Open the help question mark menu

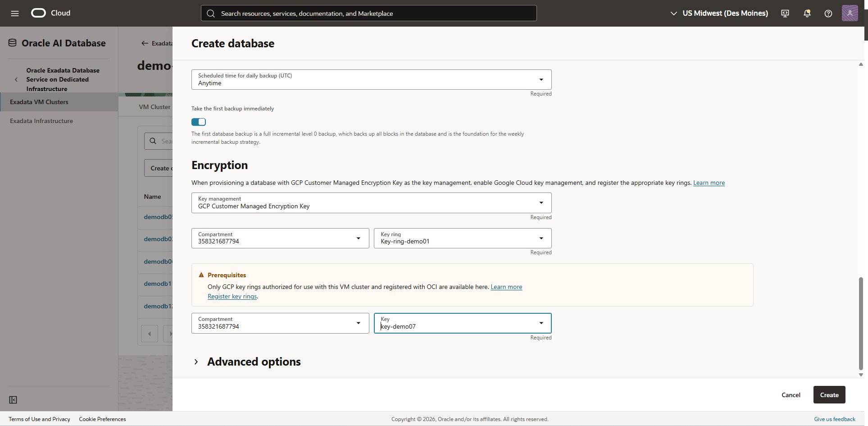point(828,13)
